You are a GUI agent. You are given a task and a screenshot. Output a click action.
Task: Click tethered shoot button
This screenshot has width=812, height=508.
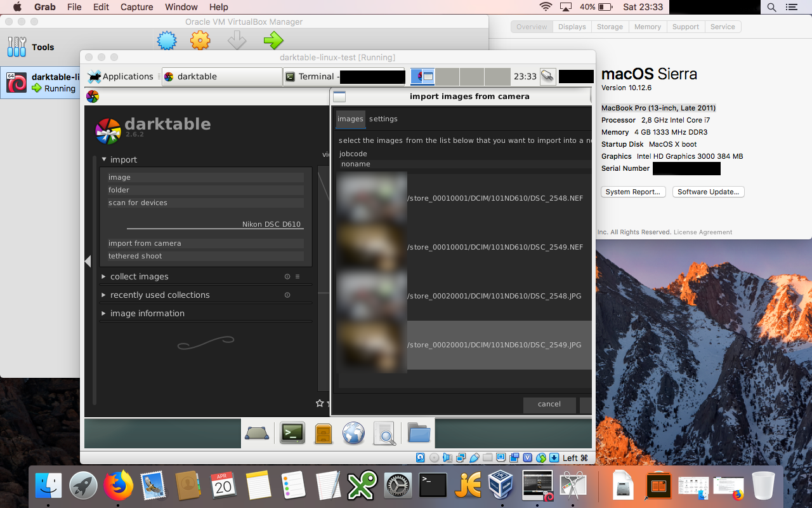206,256
